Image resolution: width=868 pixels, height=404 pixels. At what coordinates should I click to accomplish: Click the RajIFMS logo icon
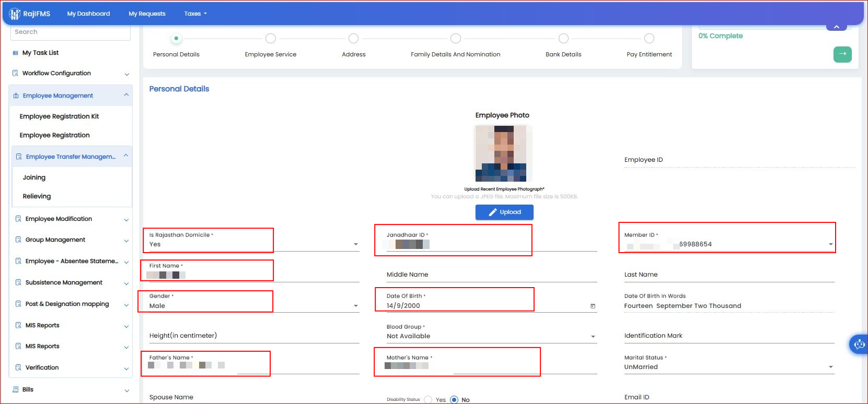click(x=15, y=14)
